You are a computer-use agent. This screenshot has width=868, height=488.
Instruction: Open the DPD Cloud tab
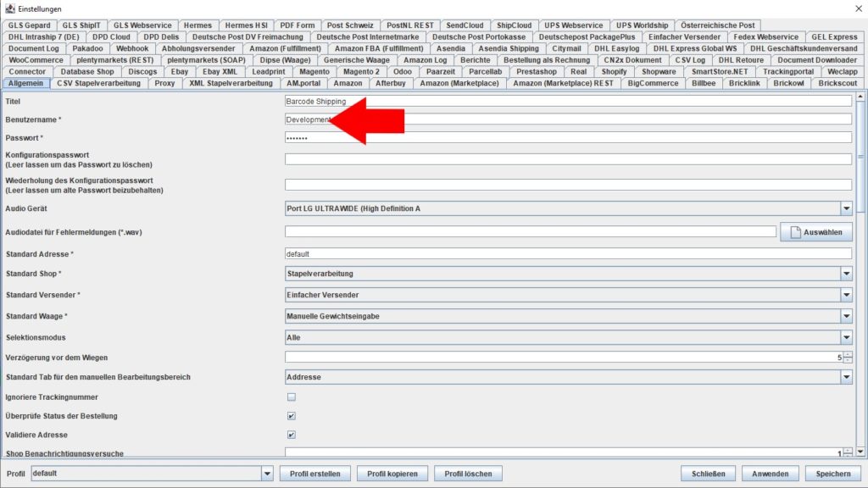[x=111, y=36]
